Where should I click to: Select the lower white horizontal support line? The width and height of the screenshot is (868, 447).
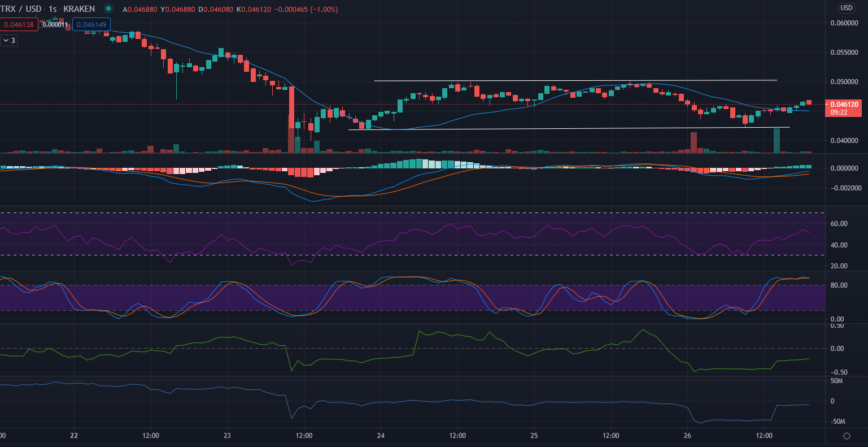tap(569, 128)
